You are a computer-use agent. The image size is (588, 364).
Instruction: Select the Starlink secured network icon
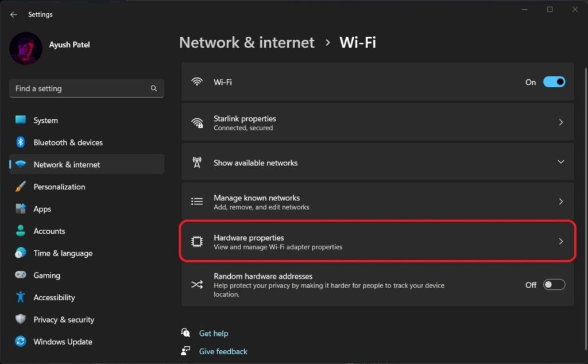point(197,123)
